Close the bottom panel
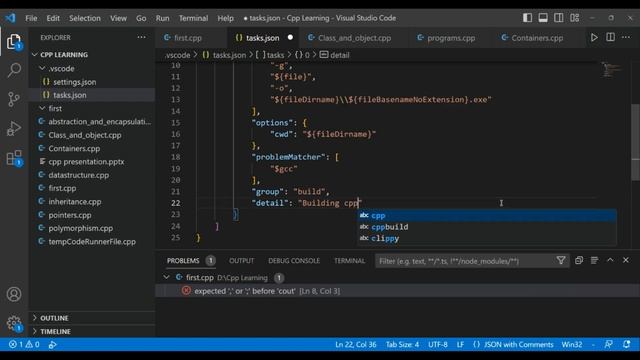This screenshot has width=640, height=360. [x=626, y=260]
